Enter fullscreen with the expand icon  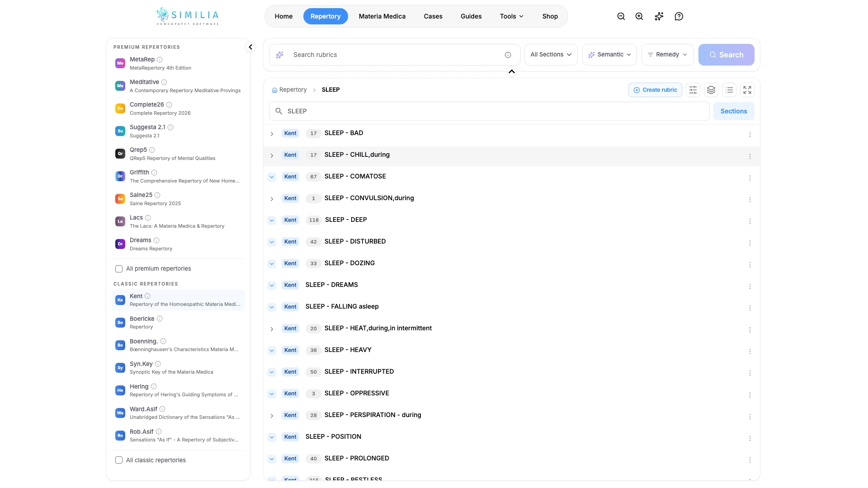(747, 90)
